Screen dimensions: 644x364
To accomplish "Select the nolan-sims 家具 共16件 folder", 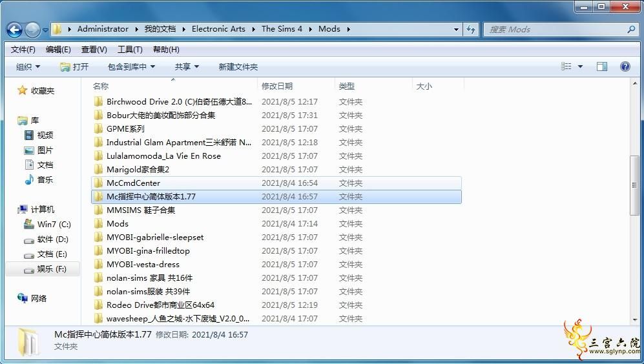I will pyautogui.click(x=276, y=278).
